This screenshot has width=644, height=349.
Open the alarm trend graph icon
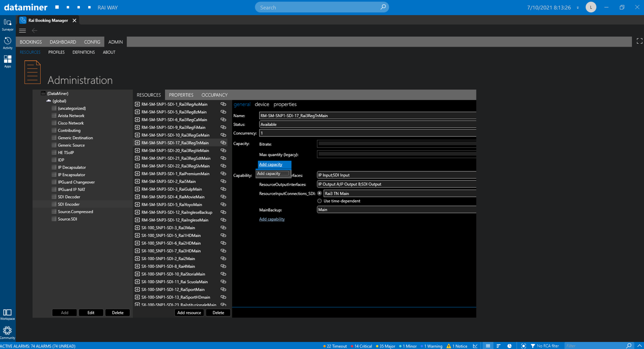(x=475, y=346)
